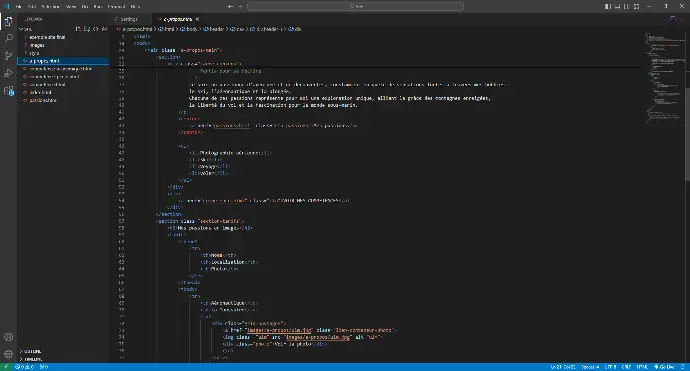This screenshot has width=690, height=371.
Task: Click the header breadcrumb segment
Action: (214, 29)
